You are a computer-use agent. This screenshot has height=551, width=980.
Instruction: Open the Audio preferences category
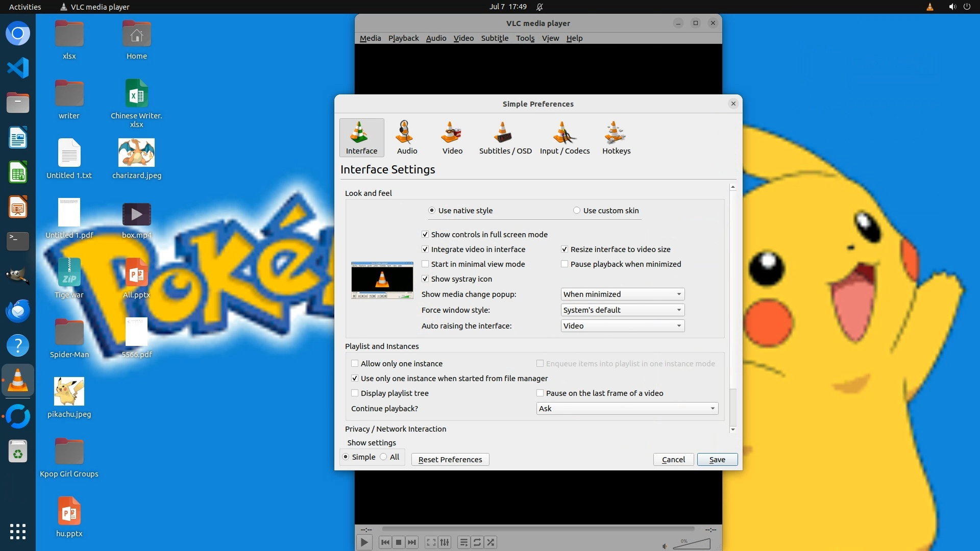[407, 138]
